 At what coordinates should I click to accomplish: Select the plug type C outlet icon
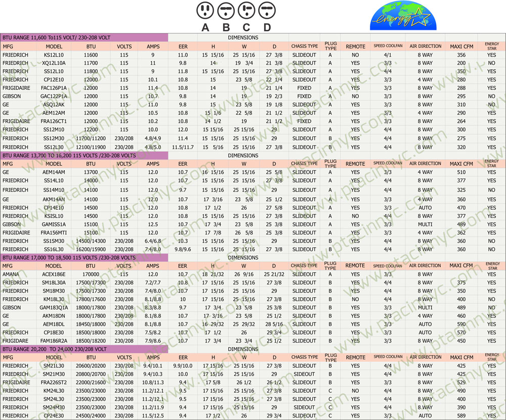tap(246, 10)
